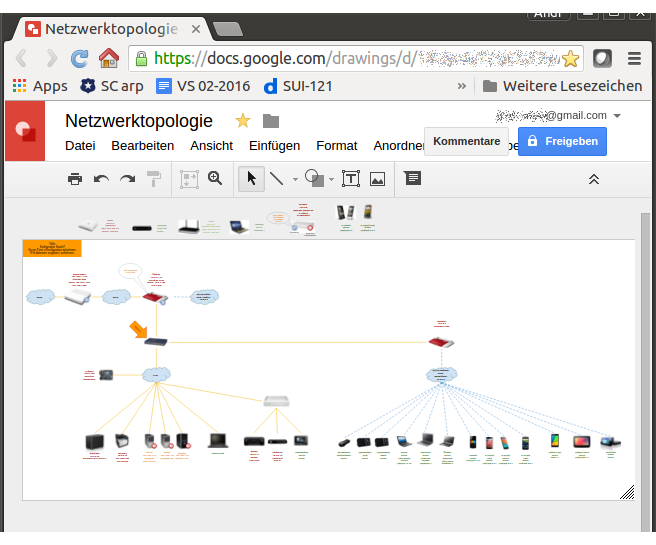Click the Kommentare button

(466, 142)
